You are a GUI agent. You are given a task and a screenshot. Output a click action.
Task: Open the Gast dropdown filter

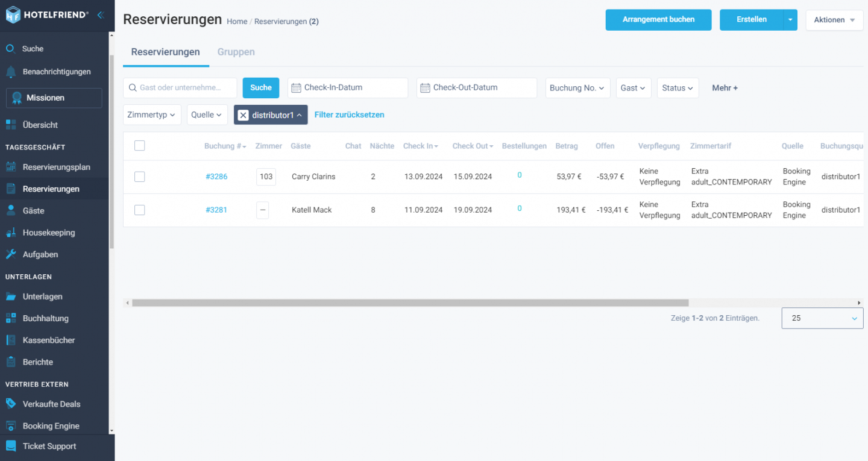pyautogui.click(x=634, y=88)
